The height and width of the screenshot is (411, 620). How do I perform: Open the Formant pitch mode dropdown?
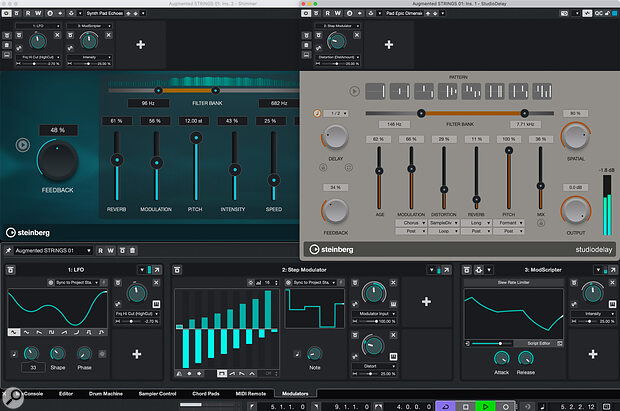coord(509,223)
